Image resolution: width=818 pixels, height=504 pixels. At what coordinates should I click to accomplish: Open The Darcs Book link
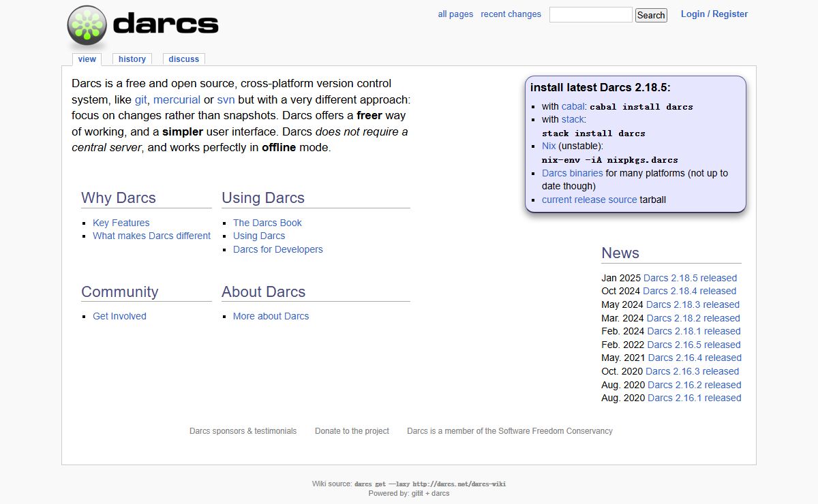[x=267, y=223]
